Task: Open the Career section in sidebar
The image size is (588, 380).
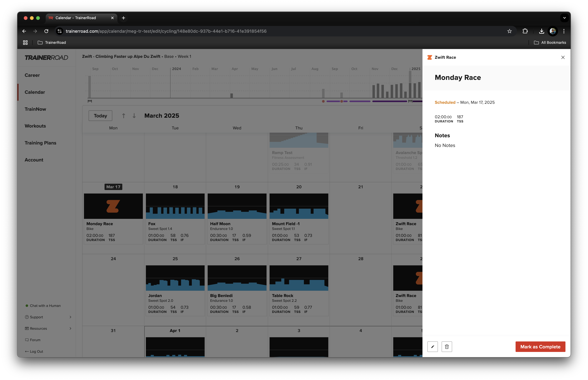Action: [x=32, y=75]
